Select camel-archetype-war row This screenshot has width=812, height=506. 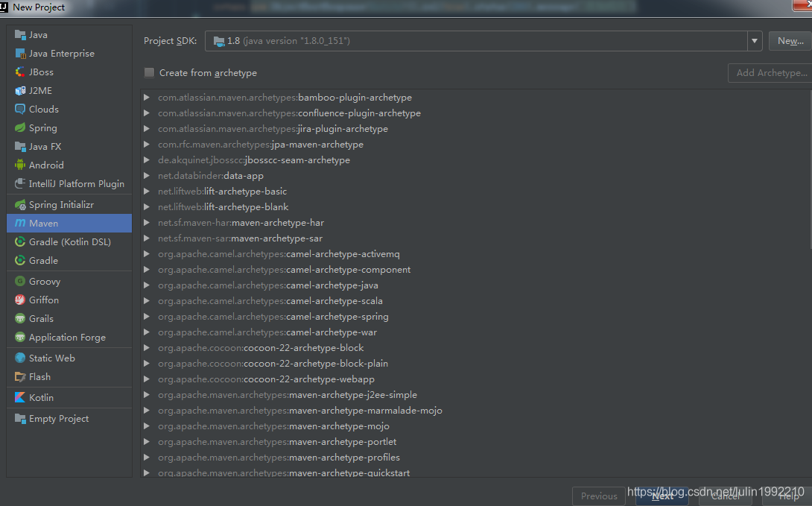pyautogui.click(x=475, y=332)
